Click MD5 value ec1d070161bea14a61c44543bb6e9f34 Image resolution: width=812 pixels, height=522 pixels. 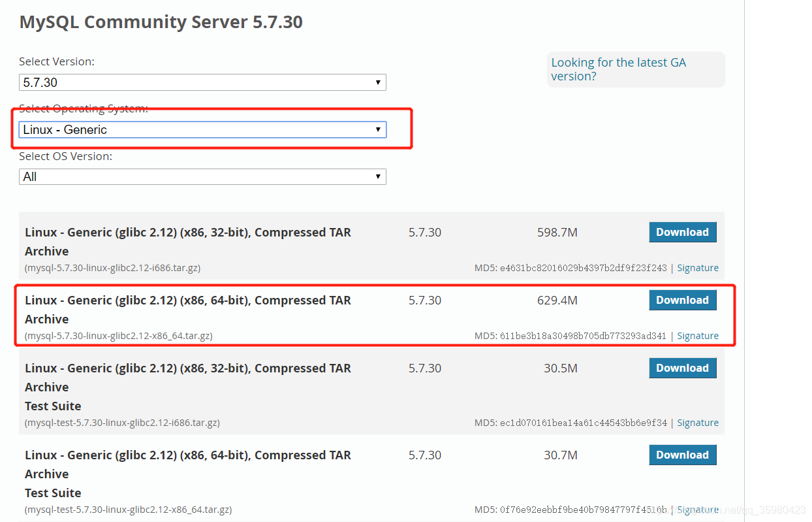click(584, 423)
